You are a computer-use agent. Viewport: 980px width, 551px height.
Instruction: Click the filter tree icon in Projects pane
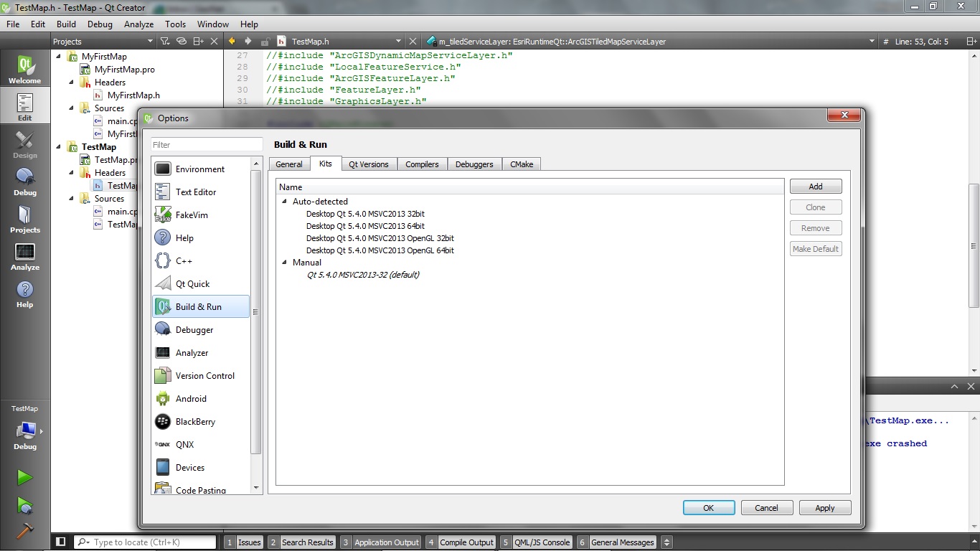point(164,42)
